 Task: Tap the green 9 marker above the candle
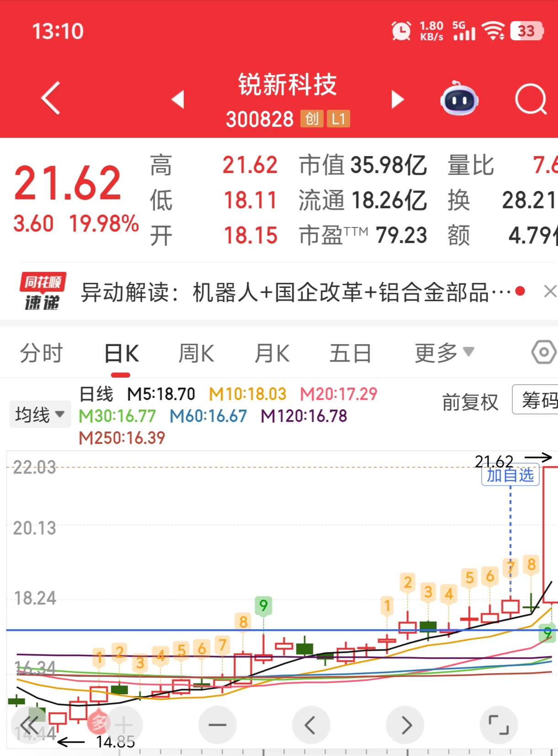(263, 606)
